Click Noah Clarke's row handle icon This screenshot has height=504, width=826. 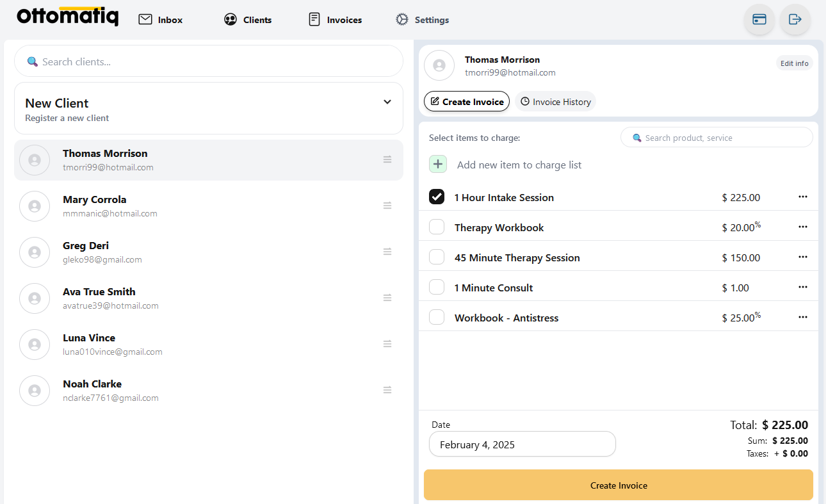[387, 390]
